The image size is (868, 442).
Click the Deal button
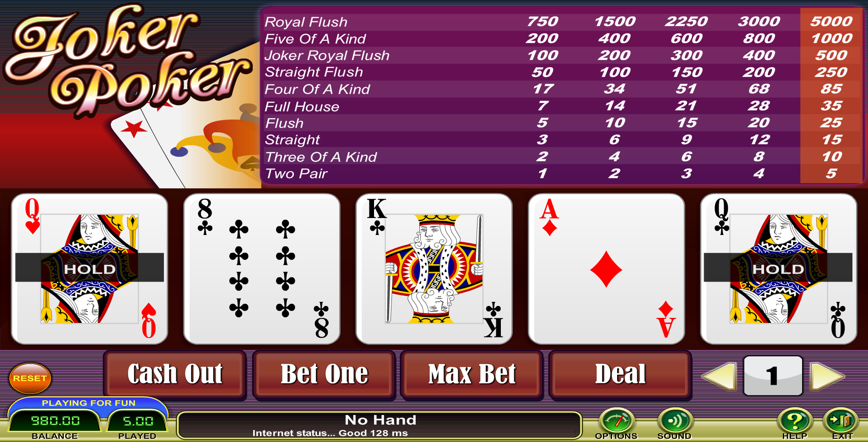(620, 374)
